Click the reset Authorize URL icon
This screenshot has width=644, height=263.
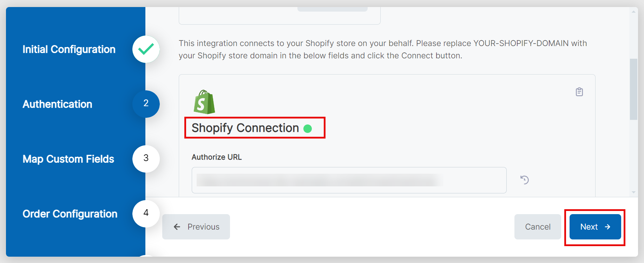pos(525,180)
